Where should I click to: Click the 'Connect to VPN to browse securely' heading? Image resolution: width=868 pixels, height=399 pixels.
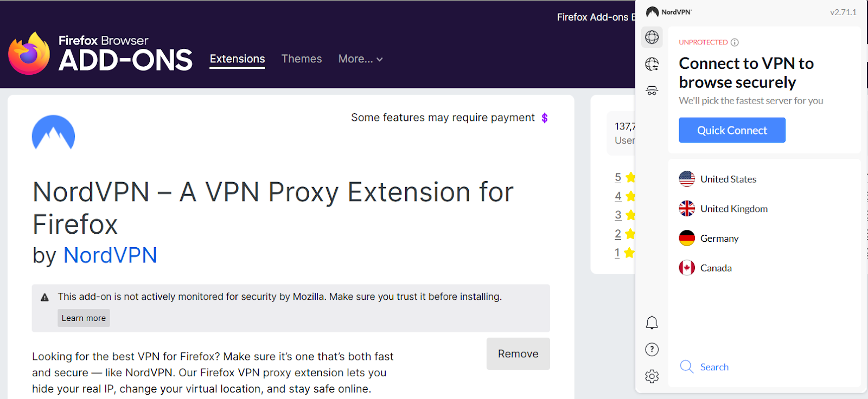click(x=746, y=73)
